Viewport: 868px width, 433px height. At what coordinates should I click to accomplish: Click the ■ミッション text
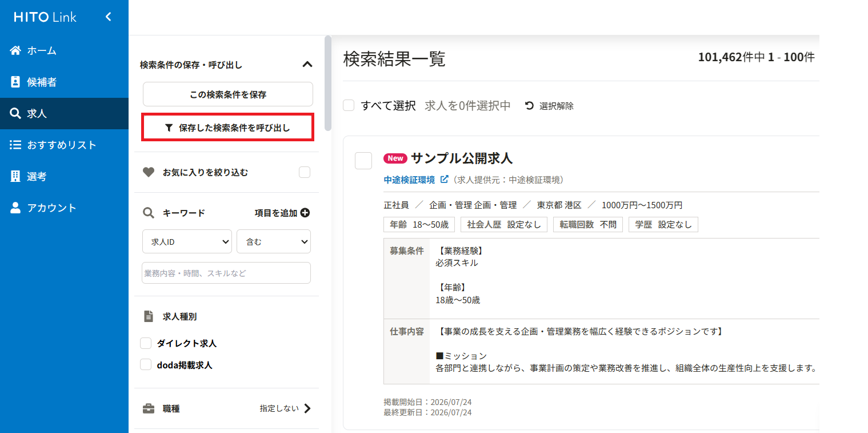coord(461,356)
